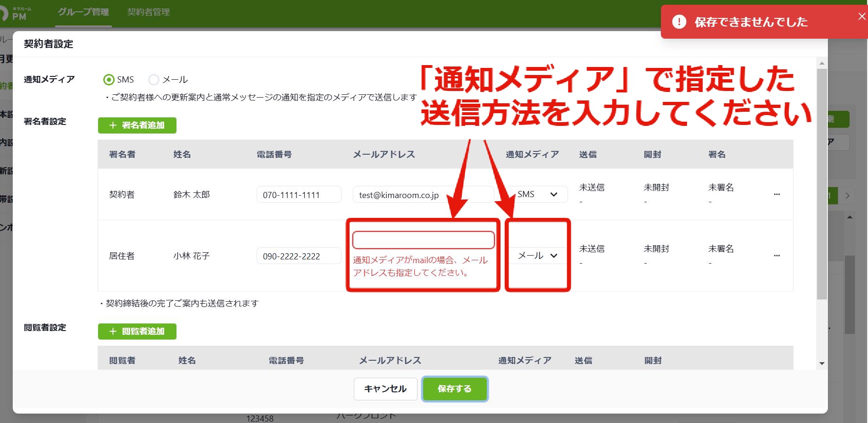
Task: Open the more options menu for 鈴木 太郎
Action: pos(776,194)
